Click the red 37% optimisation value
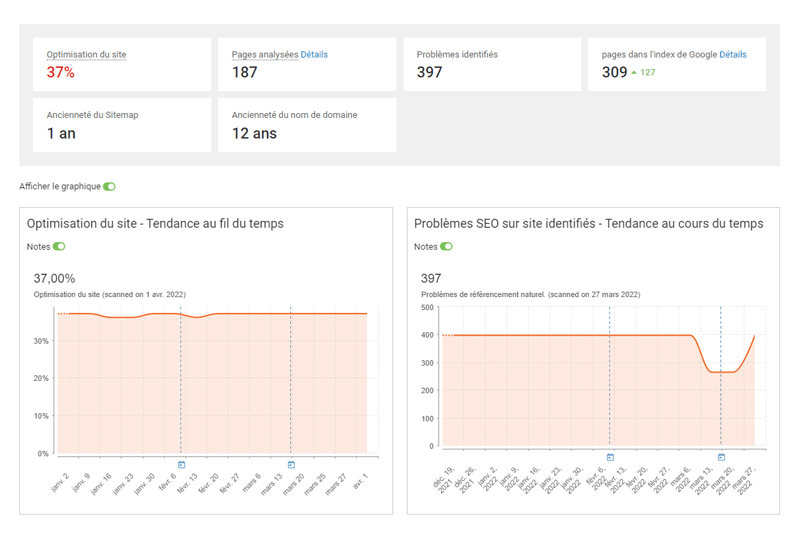Viewport: 800px width, 546px height. click(x=60, y=73)
